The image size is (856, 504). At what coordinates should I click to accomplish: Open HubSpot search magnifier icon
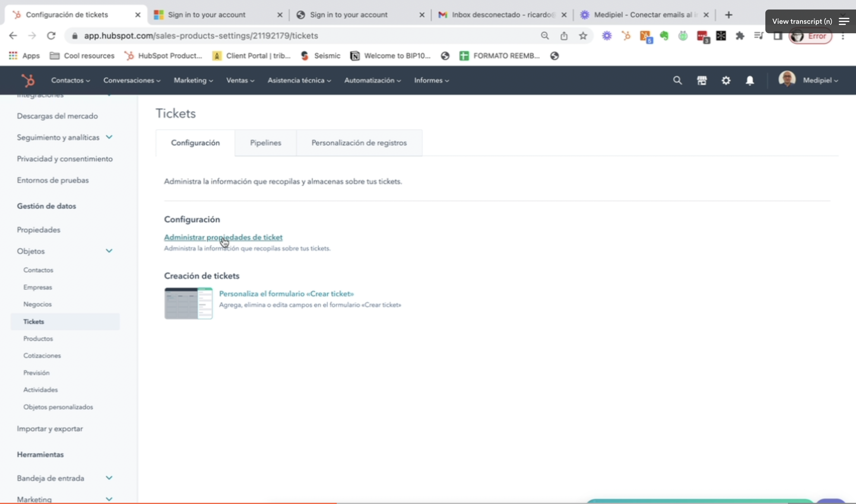(677, 81)
